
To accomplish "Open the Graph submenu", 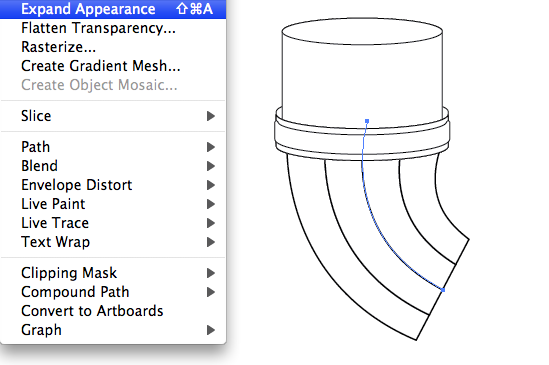I will [113, 330].
